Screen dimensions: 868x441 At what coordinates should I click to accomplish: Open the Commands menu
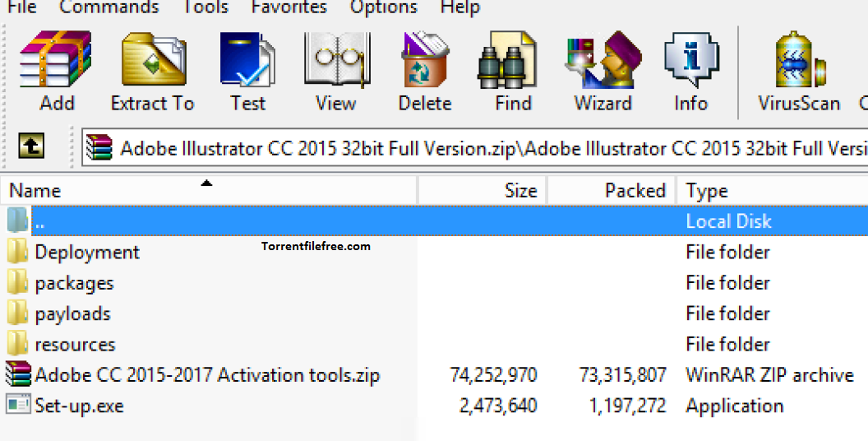tap(109, 7)
